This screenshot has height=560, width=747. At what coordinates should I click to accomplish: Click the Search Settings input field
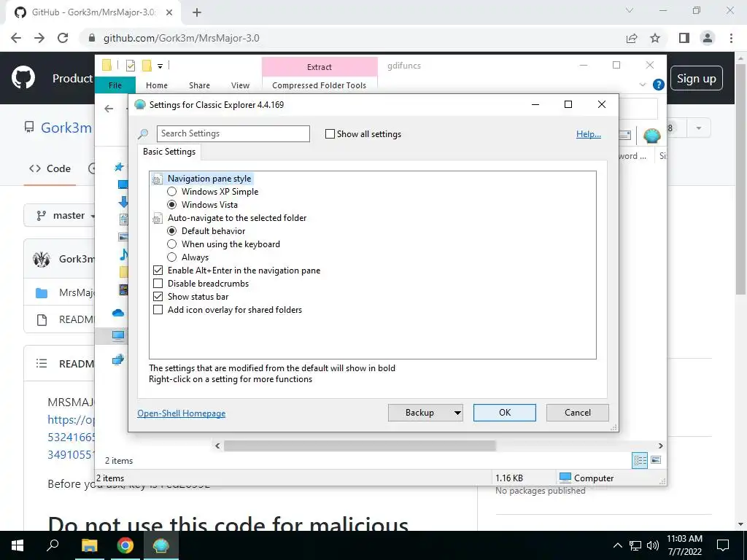point(233,134)
